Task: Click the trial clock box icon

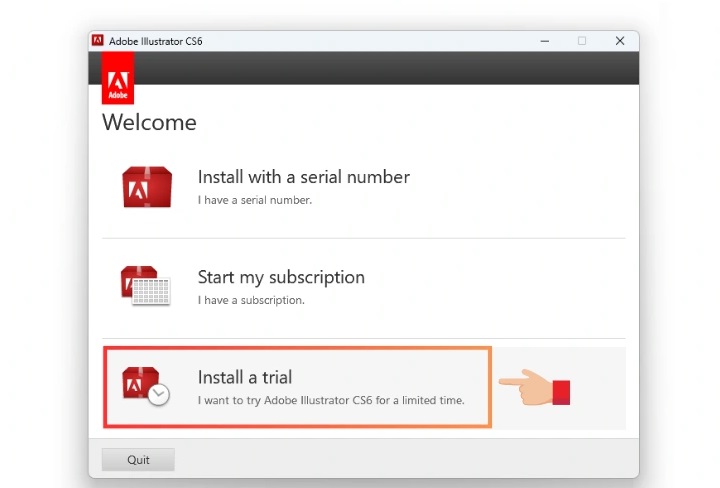Action: [x=146, y=386]
